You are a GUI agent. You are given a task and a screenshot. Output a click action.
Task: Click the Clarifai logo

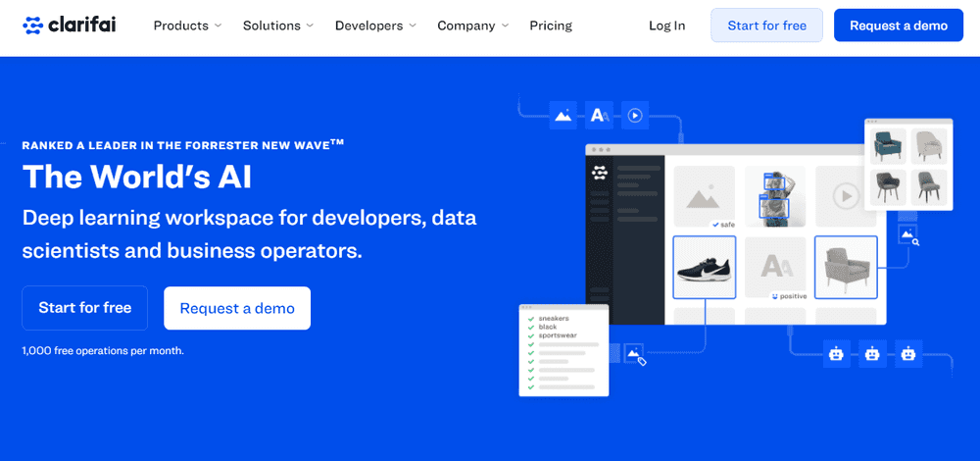(70, 26)
